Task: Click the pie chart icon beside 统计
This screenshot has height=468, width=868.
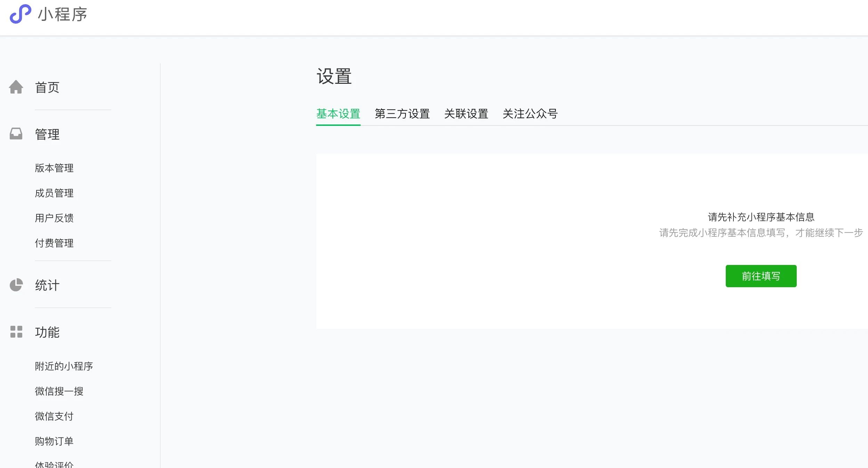Action: (x=16, y=285)
